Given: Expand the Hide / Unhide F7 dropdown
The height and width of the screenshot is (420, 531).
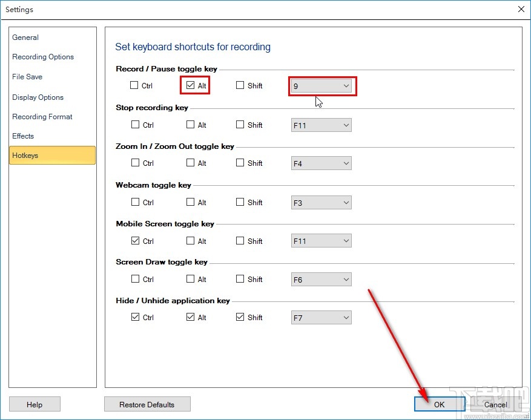Looking at the screenshot, I should click(321, 318).
